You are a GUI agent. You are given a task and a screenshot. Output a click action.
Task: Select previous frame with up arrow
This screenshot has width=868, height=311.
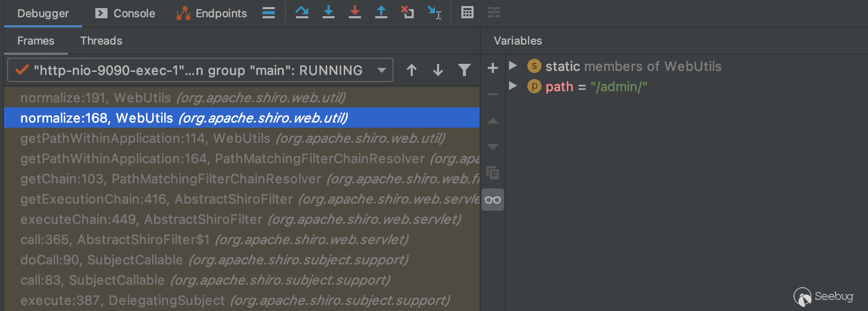tap(412, 70)
